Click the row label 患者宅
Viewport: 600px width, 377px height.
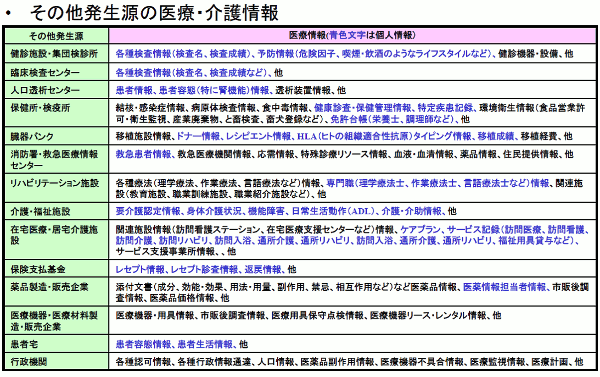[x=24, y=344]
